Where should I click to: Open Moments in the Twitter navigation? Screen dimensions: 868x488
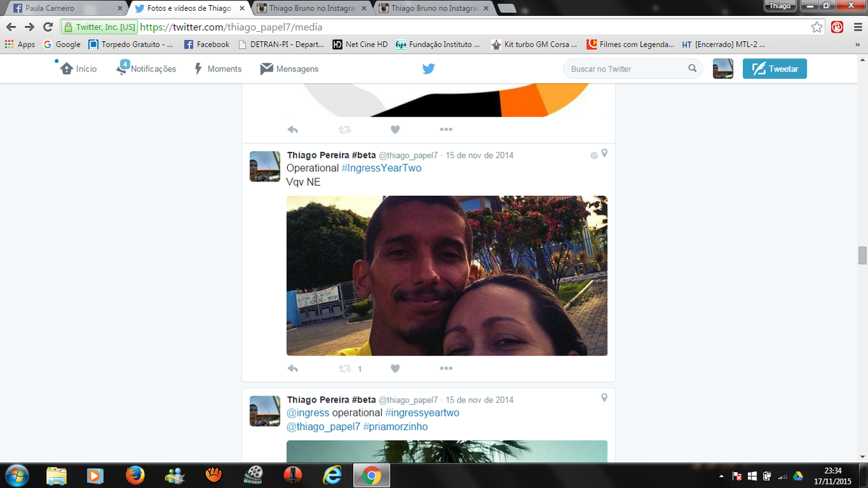pyautogui.click(x=218, y=69)
